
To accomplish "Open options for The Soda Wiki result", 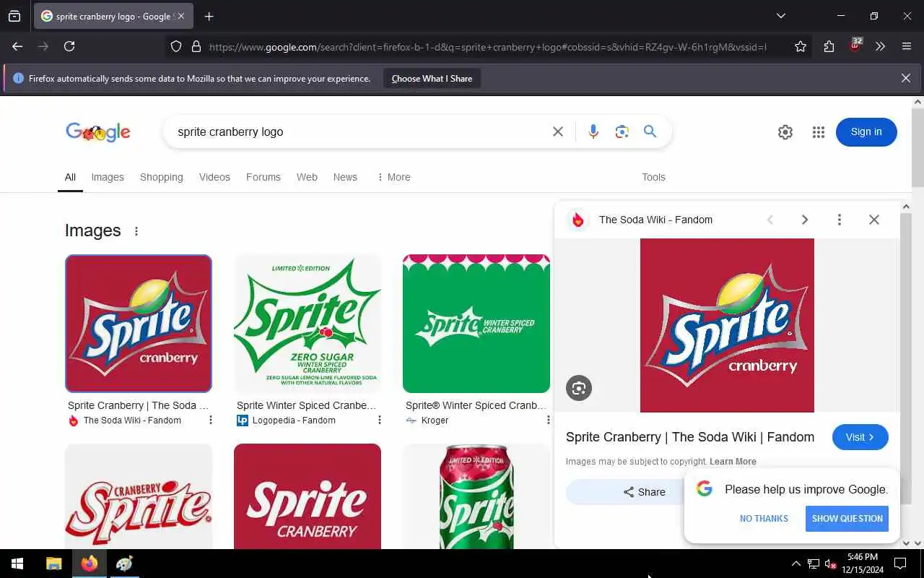I will point(211,420).
